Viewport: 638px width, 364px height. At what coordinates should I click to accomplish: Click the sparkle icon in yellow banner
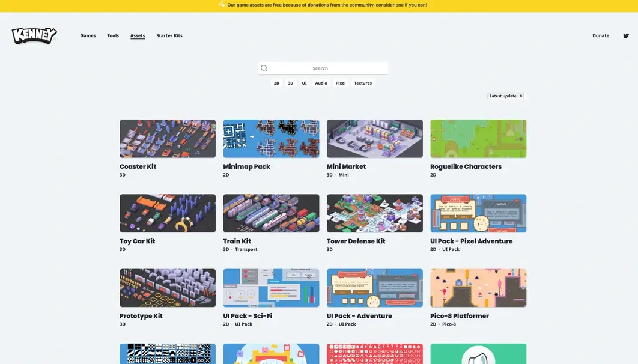(x=222, y=5)
